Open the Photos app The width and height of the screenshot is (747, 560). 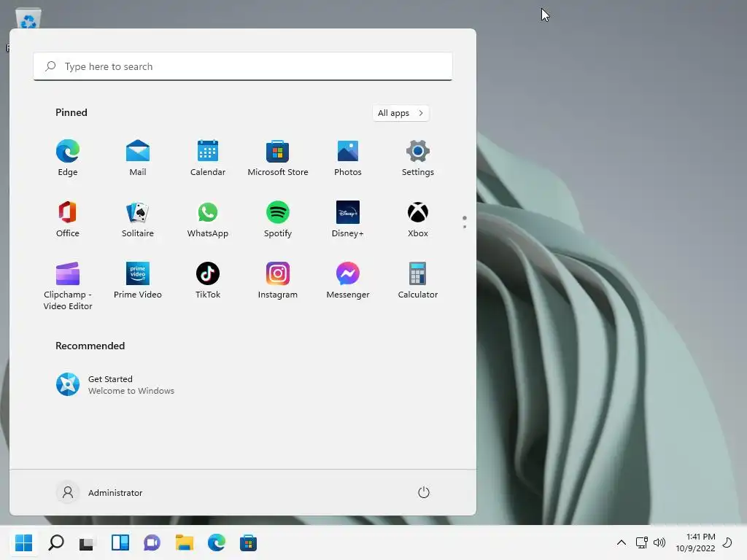tap(348, 157)
